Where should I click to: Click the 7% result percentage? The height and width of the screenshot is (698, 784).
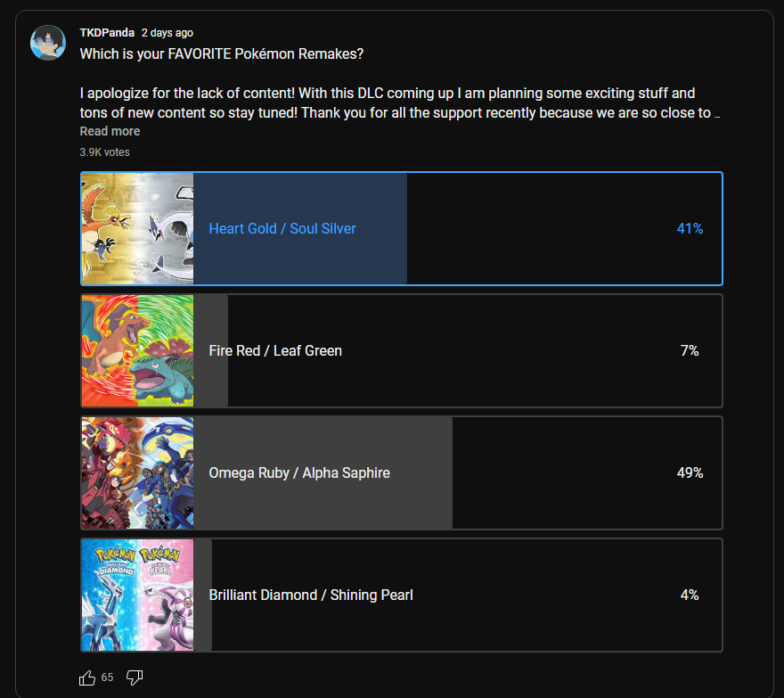[690, 350]
